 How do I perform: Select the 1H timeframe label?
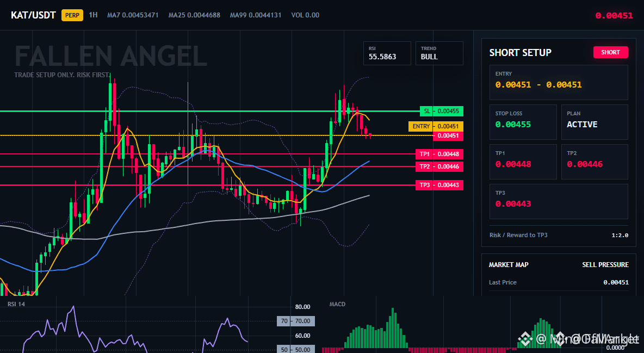(93, 15)
